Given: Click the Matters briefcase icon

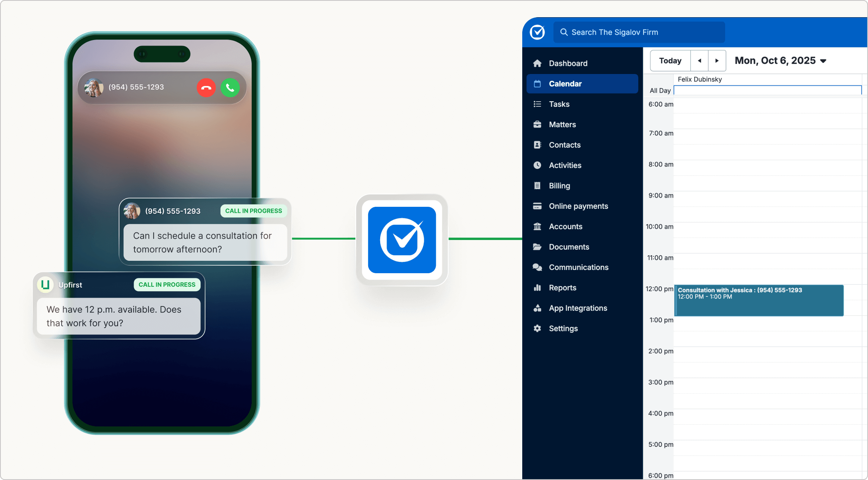Looking at the screenshot, I should (x=537, y=124).
